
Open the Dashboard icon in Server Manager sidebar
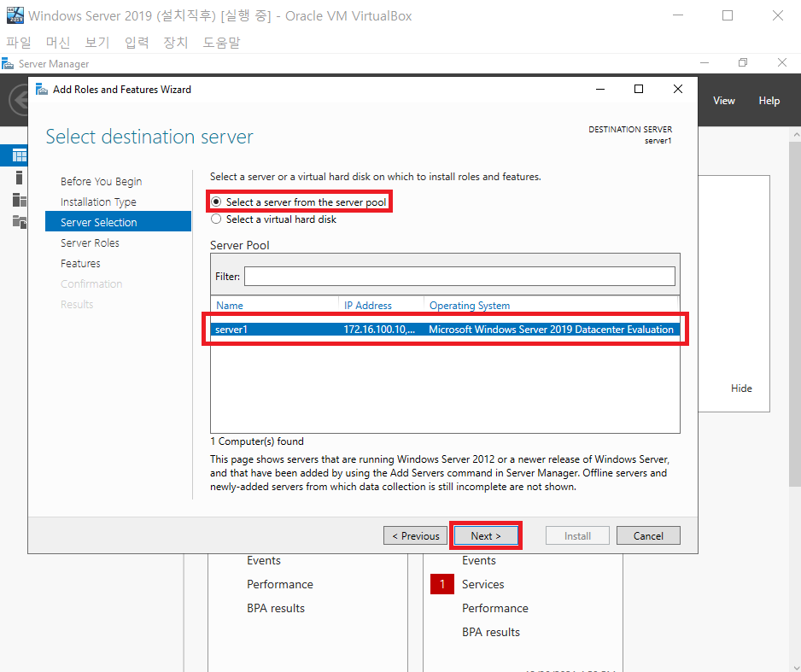(19, 155)
